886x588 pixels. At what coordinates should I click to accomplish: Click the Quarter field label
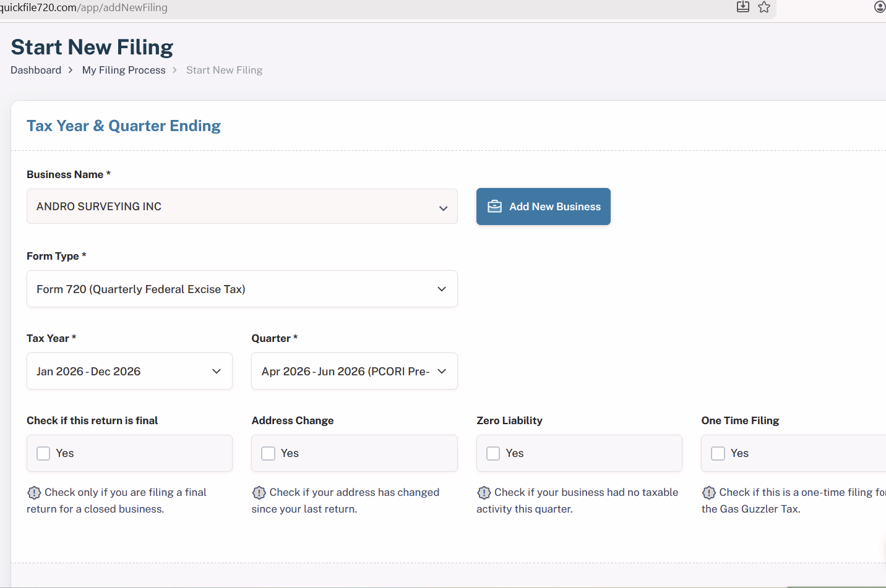tap(275, 338)
